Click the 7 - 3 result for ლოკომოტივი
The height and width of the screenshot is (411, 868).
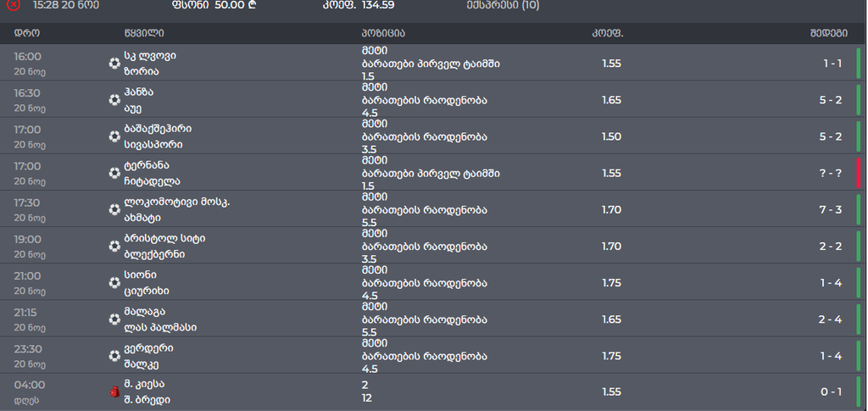(831, 209)
